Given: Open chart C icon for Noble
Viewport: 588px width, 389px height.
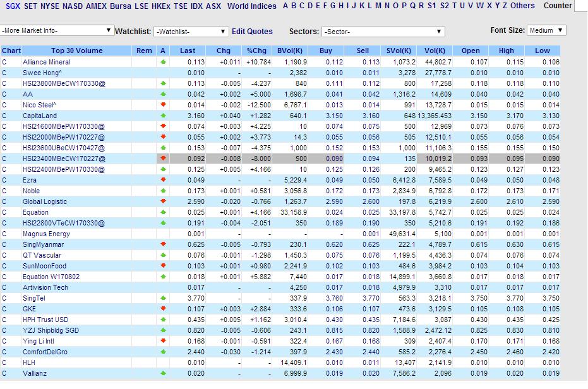Looking at the screenshot, I should click(4, 191).
